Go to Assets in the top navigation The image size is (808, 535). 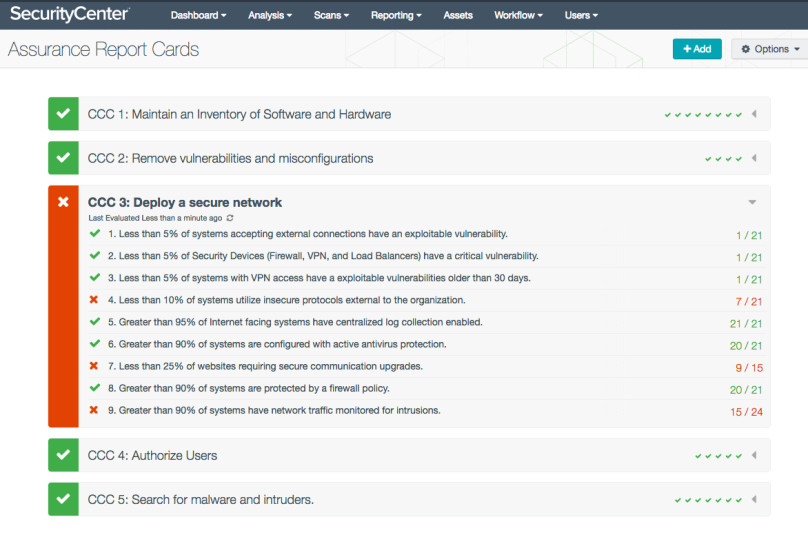[458, 15]
